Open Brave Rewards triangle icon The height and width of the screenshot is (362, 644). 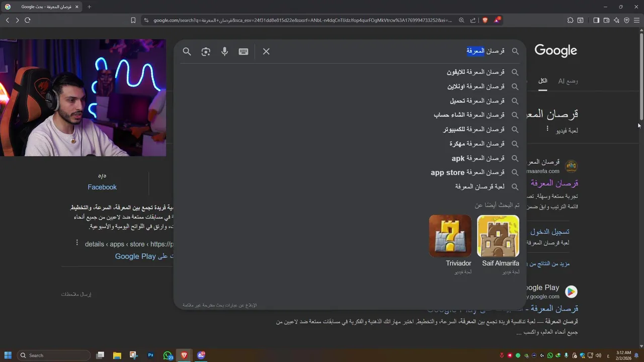497,20
